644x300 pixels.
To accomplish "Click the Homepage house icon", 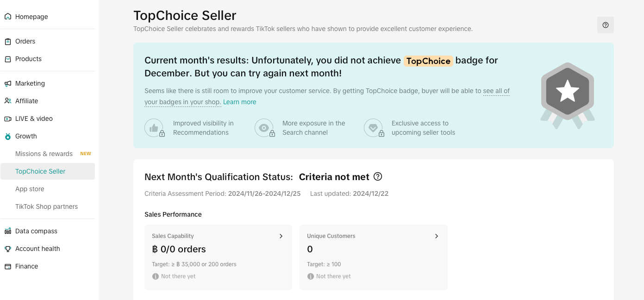I will [x=8, y=17].
